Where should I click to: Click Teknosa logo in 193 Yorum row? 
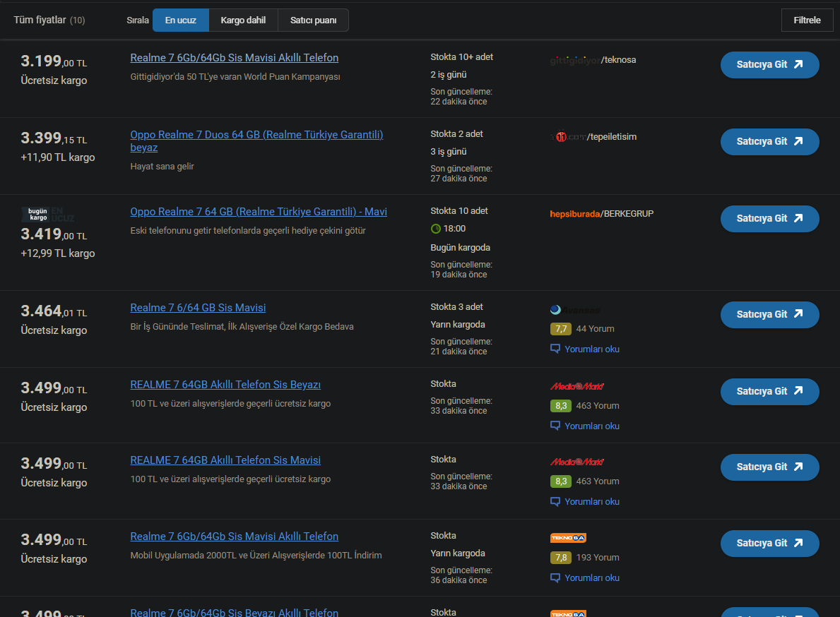[568, 538]
